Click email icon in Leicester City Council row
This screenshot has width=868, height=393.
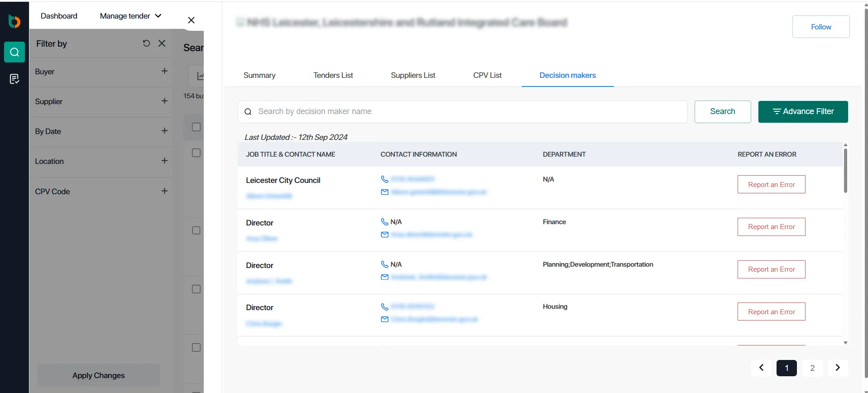(x=384, y=192)
